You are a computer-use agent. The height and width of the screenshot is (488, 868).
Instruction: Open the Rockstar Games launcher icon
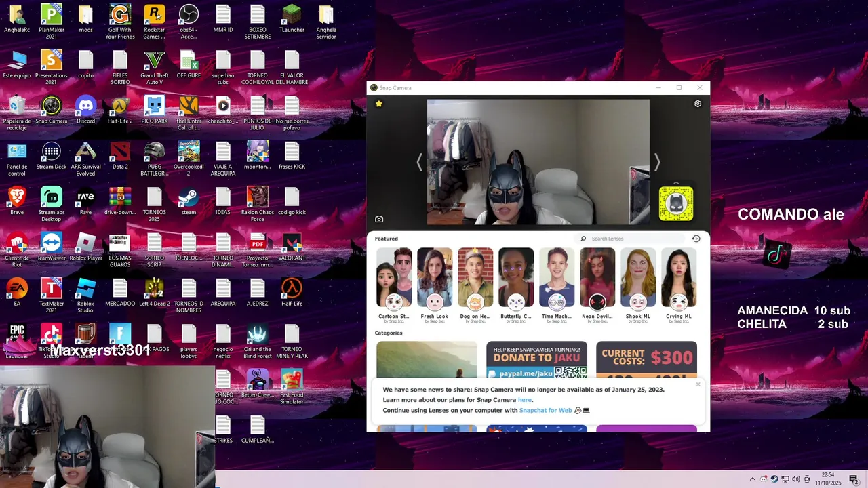pos(155,22)
